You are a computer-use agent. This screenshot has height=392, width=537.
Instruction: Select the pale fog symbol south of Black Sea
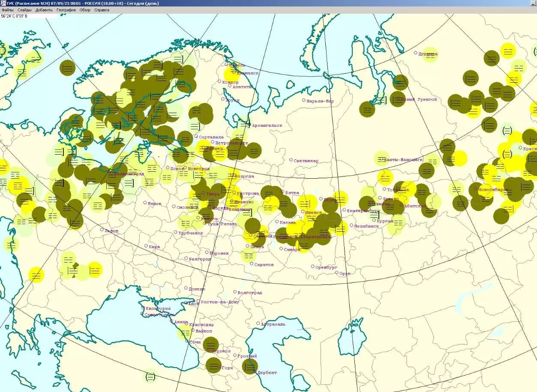(x=150, y=377)
